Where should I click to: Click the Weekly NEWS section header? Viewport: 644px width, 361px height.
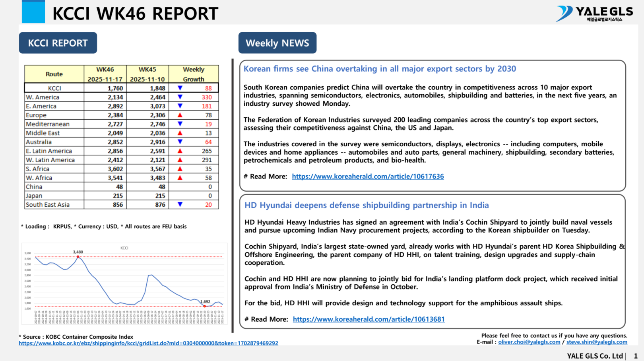coord(277,43)
